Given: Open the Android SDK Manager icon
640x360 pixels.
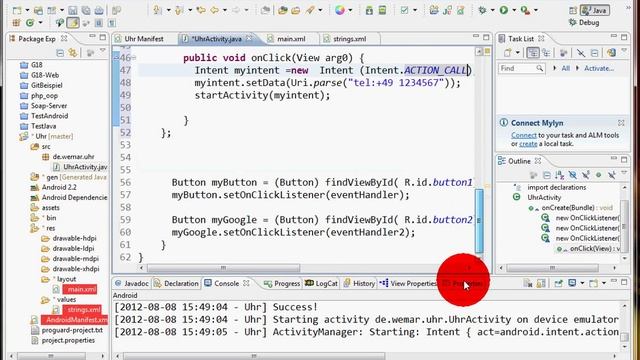Looking at the screenshot, I should tap(369, 10).
